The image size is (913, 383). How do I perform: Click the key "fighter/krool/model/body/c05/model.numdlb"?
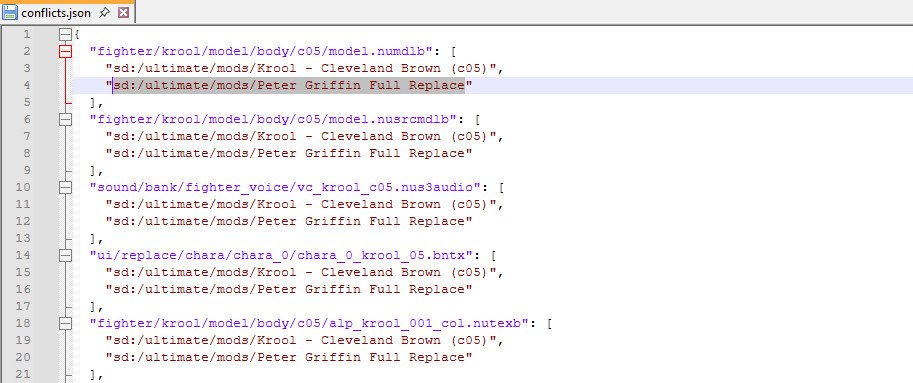coord(261,51)
